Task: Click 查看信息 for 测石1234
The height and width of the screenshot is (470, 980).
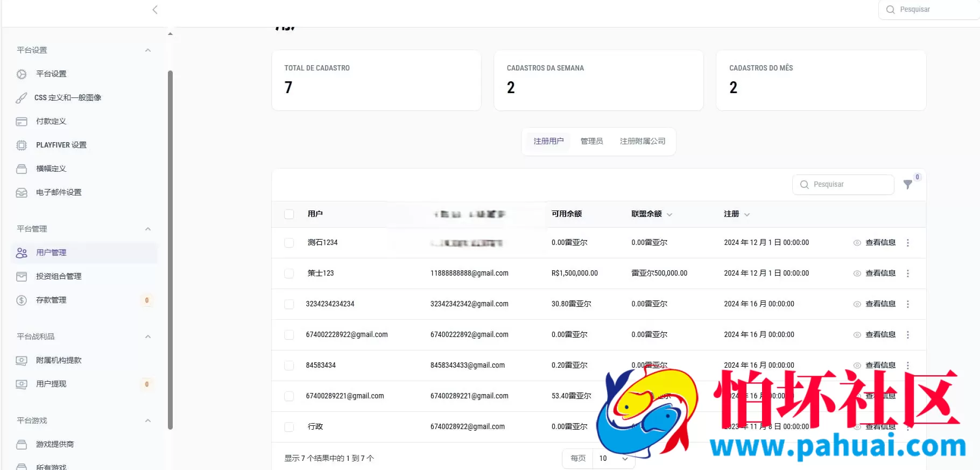Action: (875, 243)
